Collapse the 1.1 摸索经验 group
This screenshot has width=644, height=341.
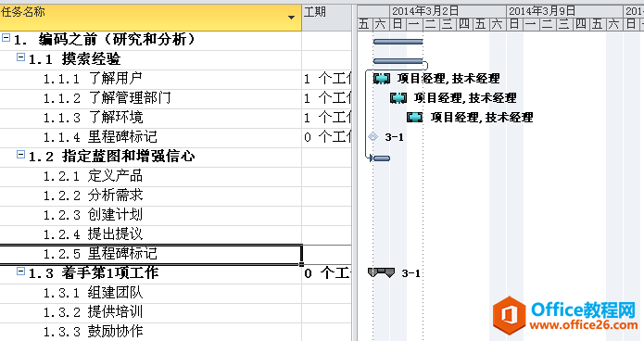click(x=20, y=57)
